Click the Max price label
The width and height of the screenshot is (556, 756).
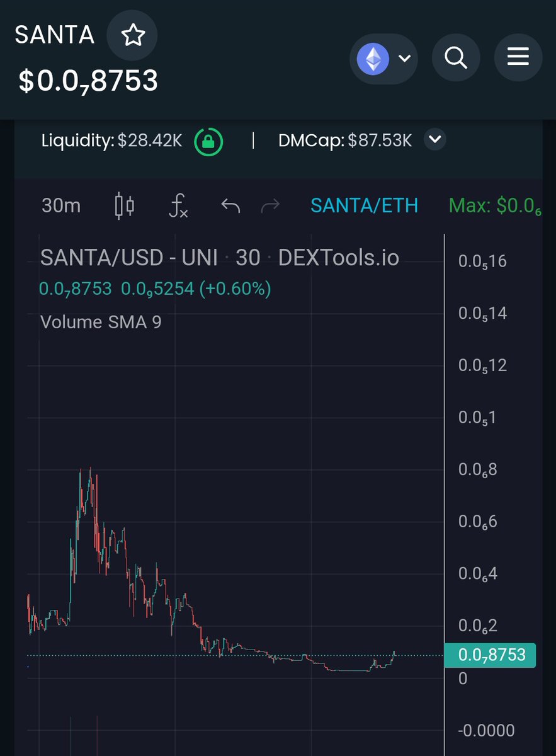[x=495, y=206]
